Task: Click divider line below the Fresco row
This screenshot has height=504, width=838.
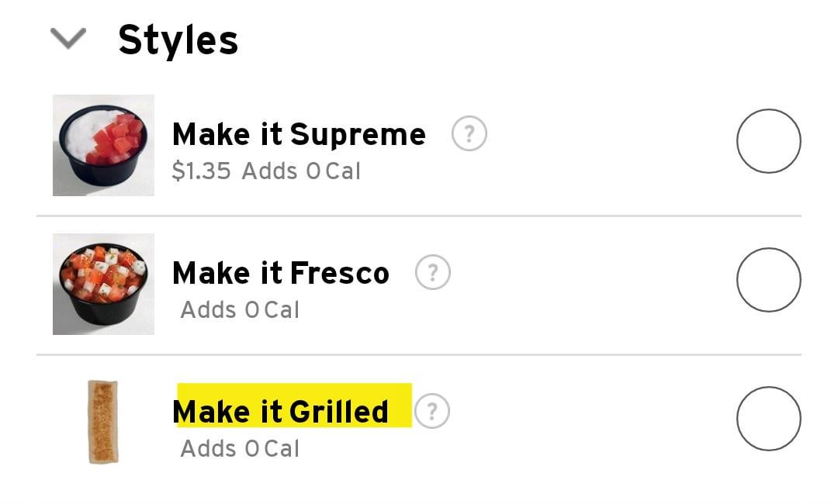Action: [419, 354]
